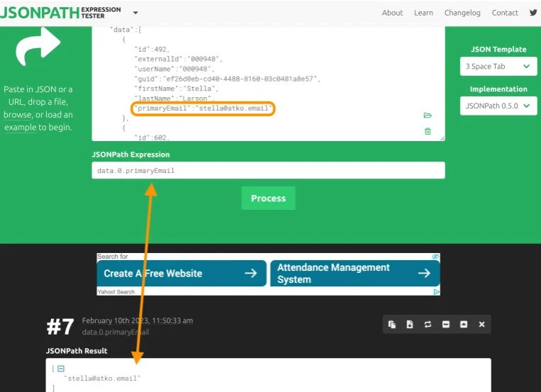Screen dimensions: 541x392
Task: View the Changelog page
Action: pyautogui.click(x=462, y=13)
